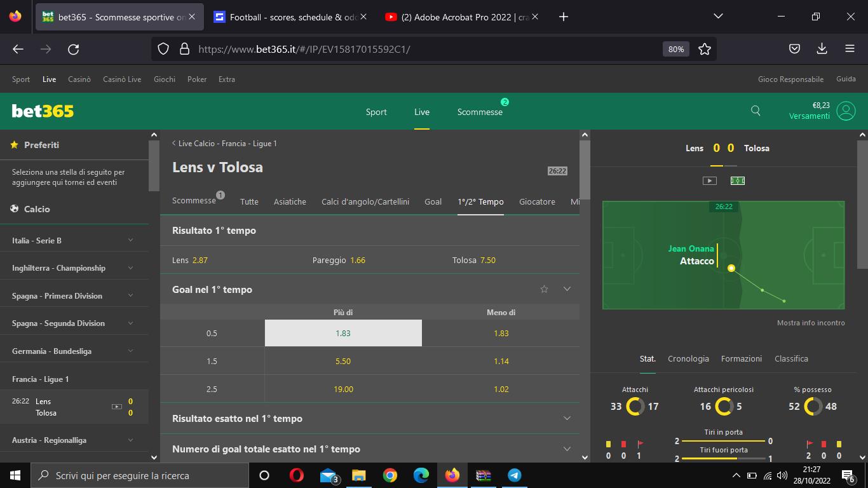Image resolution: width=868 pixels, height=488 pixels.
Task: Switch to the Calci d'angolo/Cartellini tab
Action: pyautogui.click(x=365, y=201)
